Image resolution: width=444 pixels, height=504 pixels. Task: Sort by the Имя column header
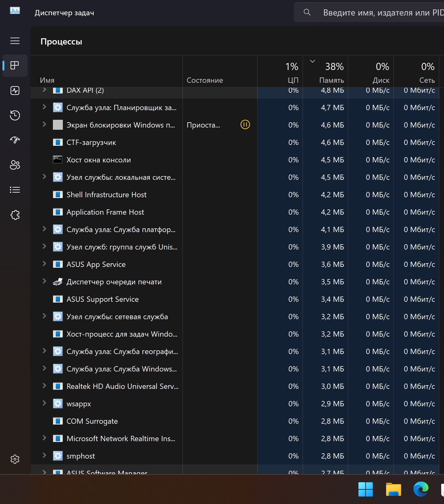pyautogui.click(x=106, y=72)
